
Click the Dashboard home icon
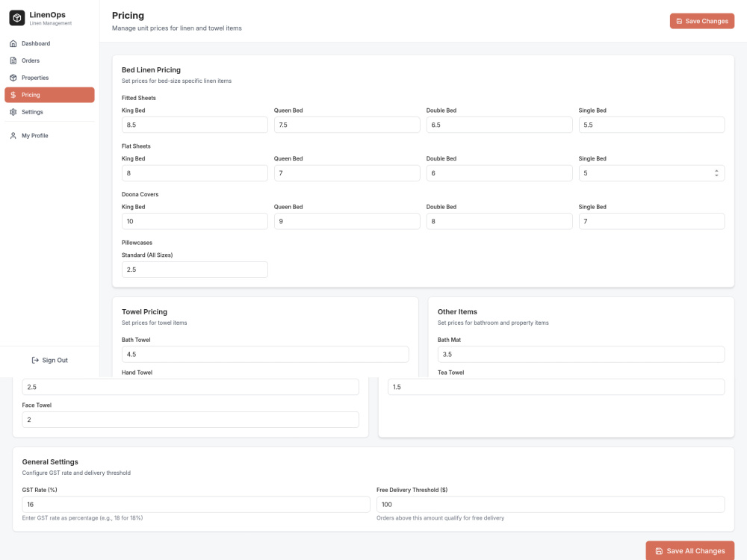[13, 43]
